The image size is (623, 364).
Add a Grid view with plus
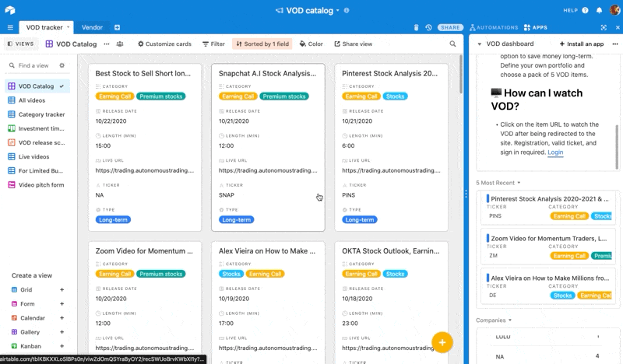click(x=62, y=290)
